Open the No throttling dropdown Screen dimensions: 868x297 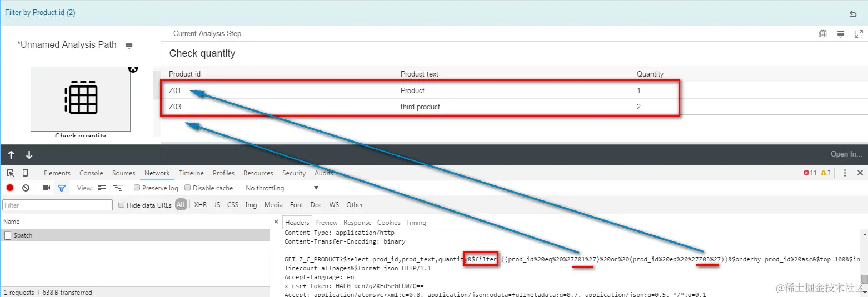pyautogui.click(x=282, y=188)
